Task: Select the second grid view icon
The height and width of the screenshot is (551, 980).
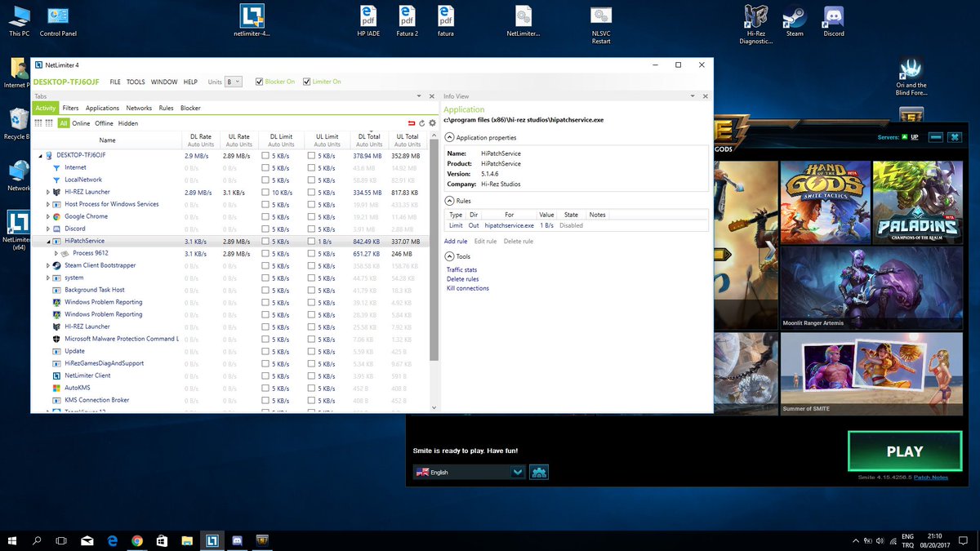Action: coord(49,123)
